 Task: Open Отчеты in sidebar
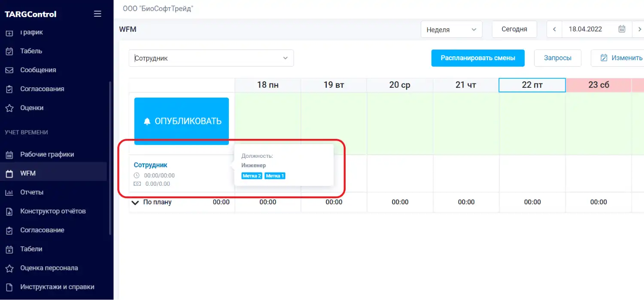pos(32,192)
